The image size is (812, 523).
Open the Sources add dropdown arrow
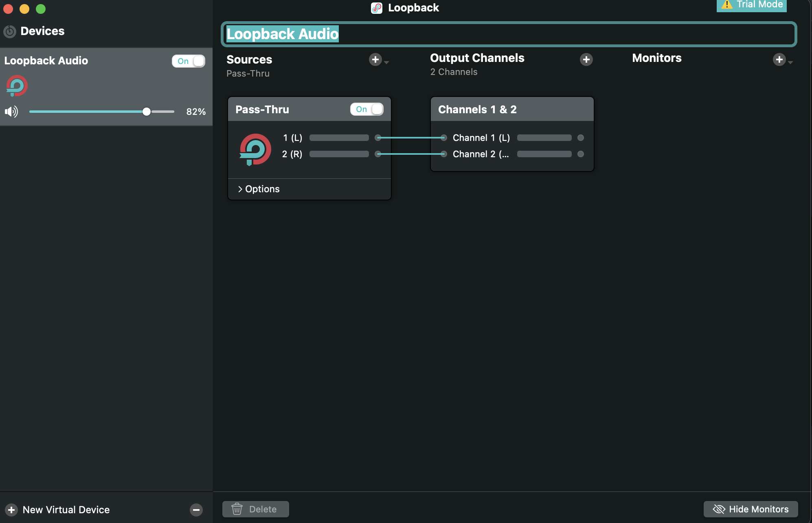point(386,62)
